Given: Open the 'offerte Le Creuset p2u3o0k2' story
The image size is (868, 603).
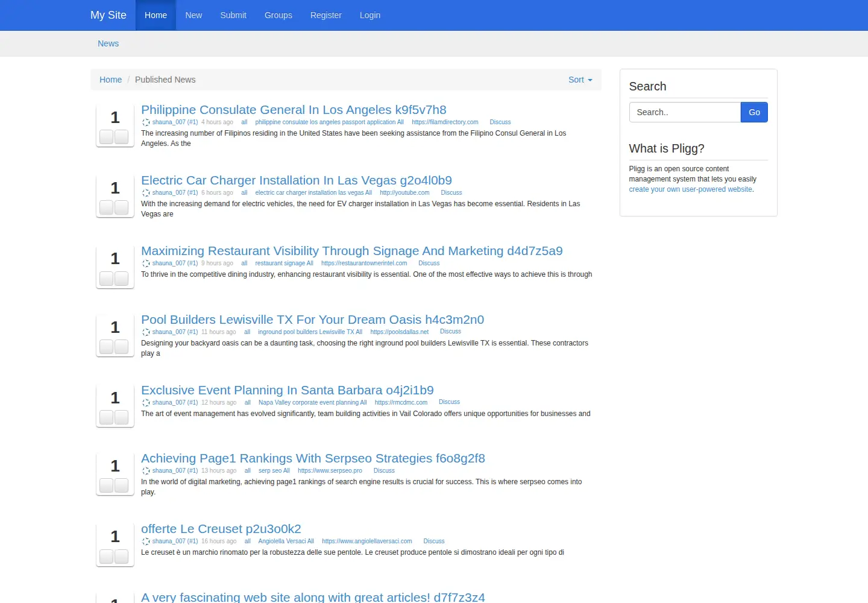Looking at the screenshot, I should tap(221, 529).
